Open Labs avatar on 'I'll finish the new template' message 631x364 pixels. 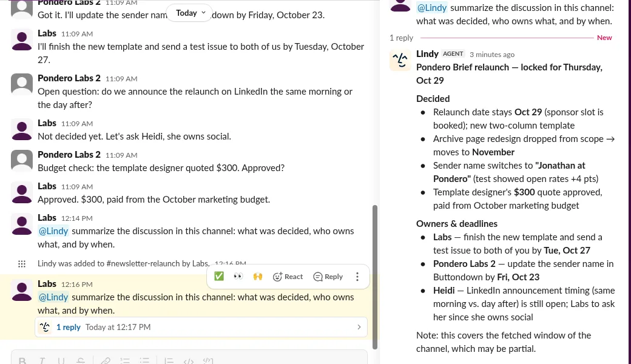(x=22, y=40)
